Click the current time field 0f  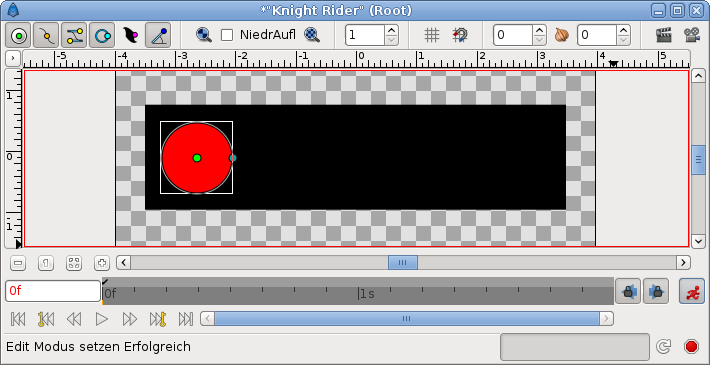[x=53, y=291]
